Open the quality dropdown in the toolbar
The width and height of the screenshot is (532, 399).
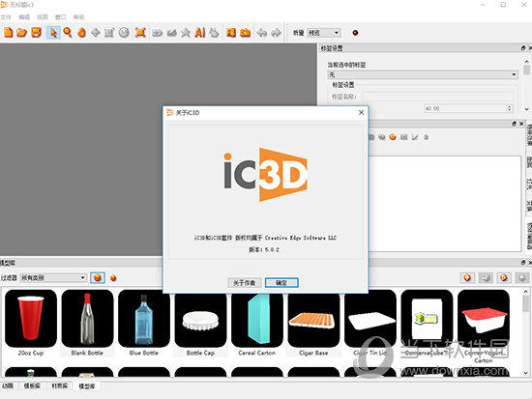click(323, 33)
